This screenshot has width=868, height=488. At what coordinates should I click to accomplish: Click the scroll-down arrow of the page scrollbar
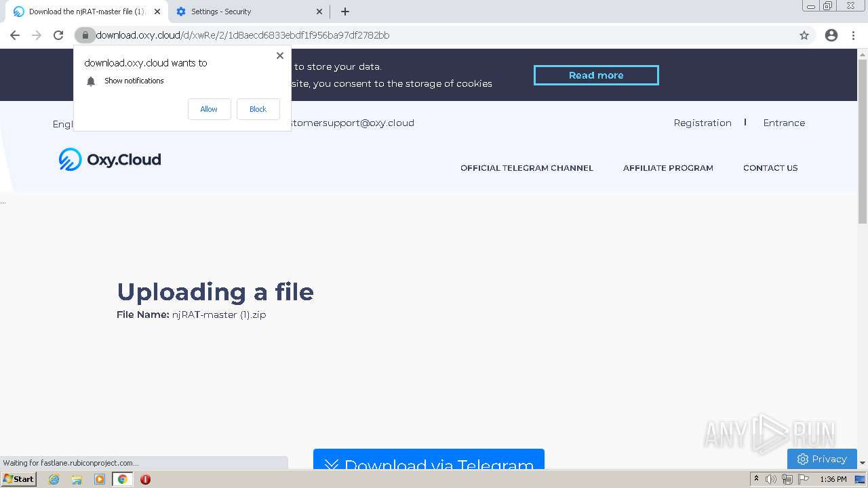[x=863, y=463]
